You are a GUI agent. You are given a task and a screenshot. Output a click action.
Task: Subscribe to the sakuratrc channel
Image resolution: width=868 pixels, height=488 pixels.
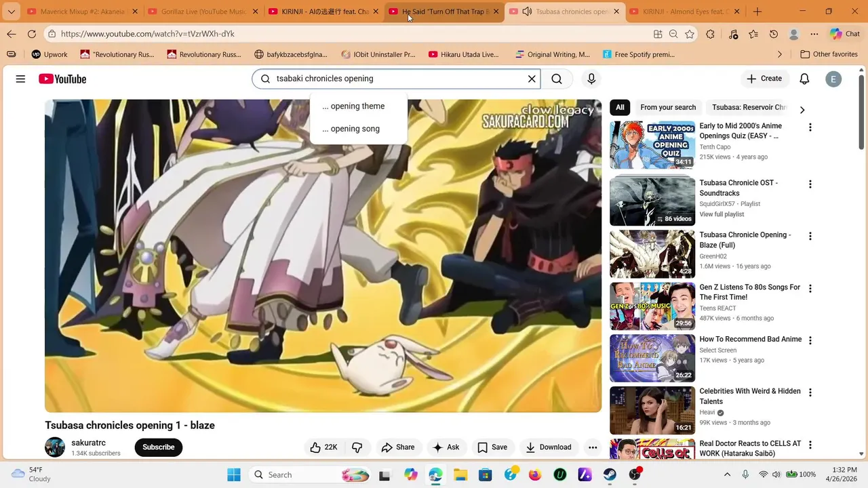coord(159,447)
